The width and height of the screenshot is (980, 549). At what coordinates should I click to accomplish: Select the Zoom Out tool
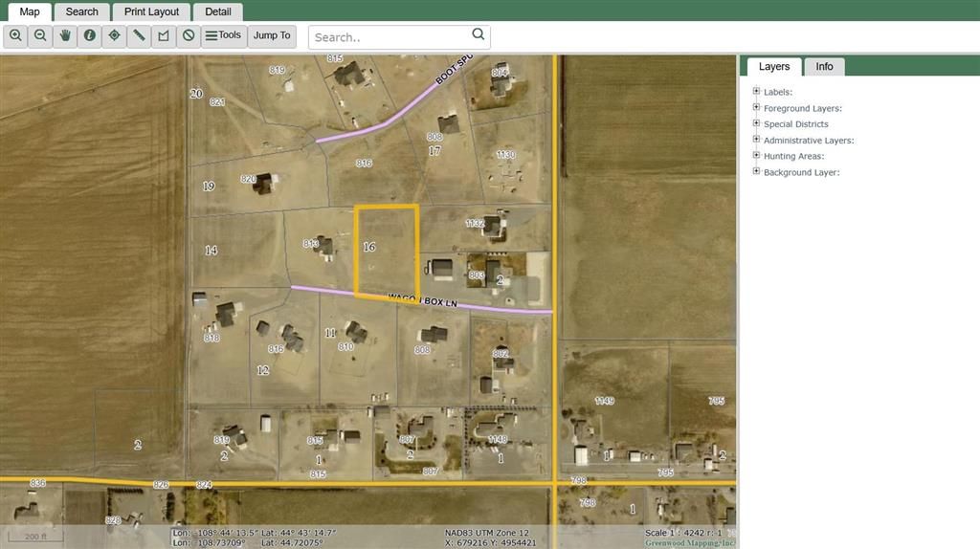(40, 36)
